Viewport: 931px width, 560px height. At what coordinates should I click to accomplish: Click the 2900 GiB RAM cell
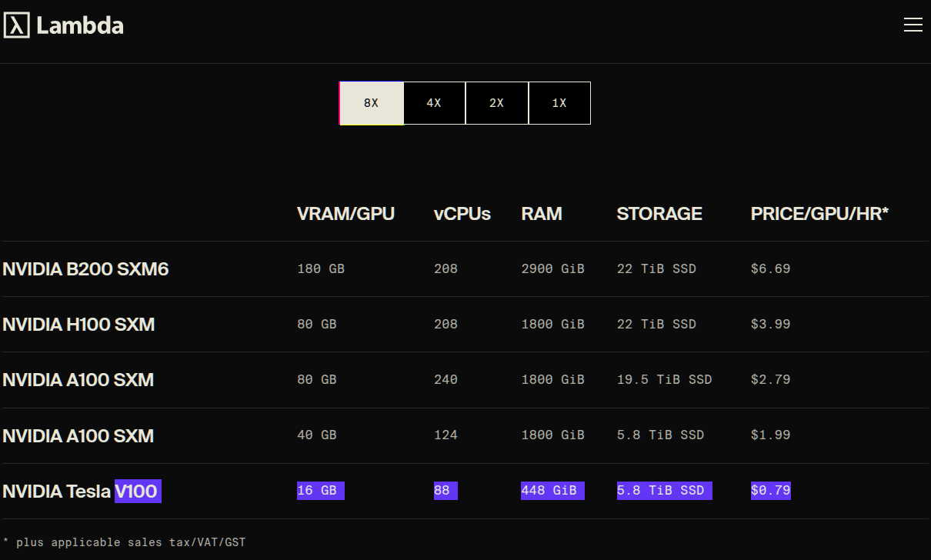click(x=552, y=268)
